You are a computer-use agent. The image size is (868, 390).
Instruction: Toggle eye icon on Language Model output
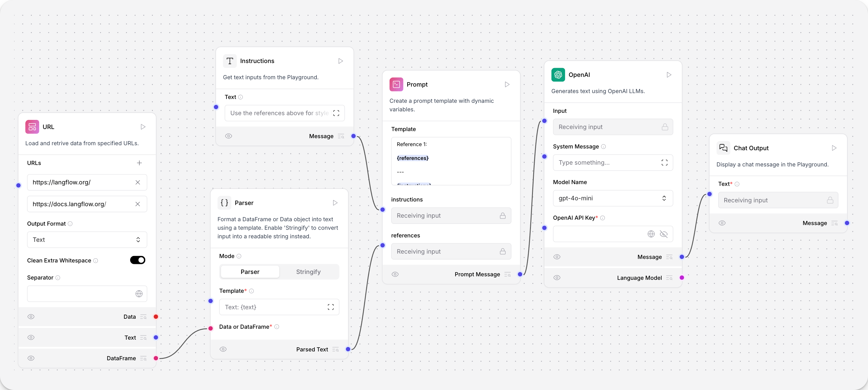[x=557, y=278]
